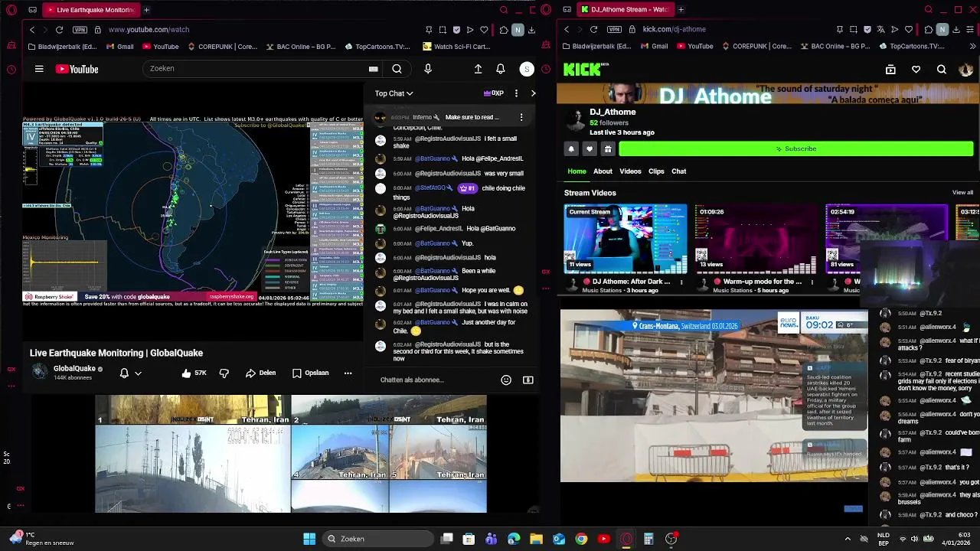This screenshot has height=551, width=980.
Task: Open Gmail bookmark in the left window
Action: (x=119, y=47)
